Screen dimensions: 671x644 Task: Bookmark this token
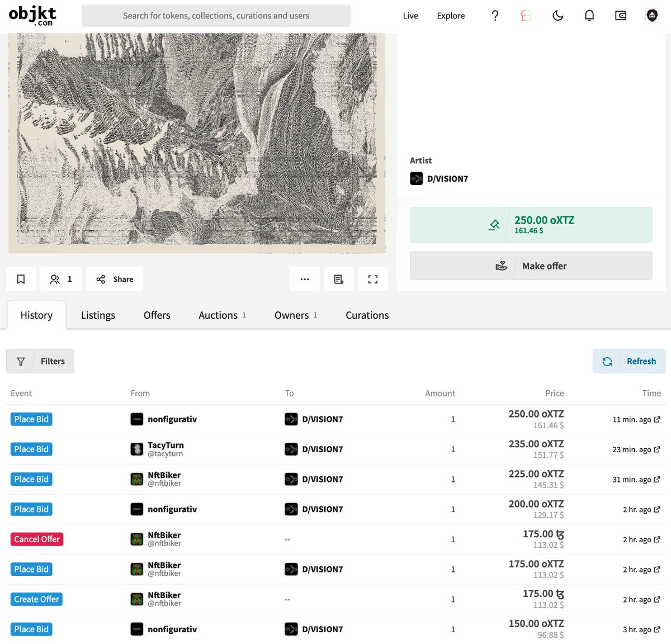pos(21,279)
